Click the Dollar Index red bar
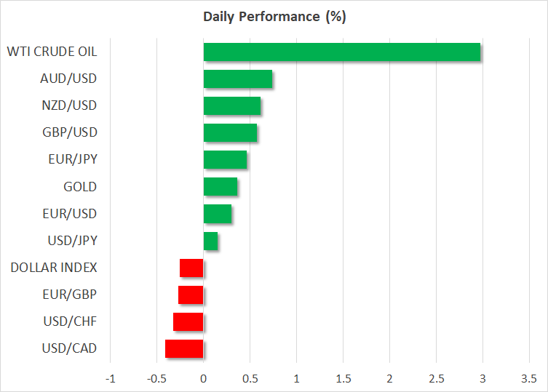 coord(191,268)
